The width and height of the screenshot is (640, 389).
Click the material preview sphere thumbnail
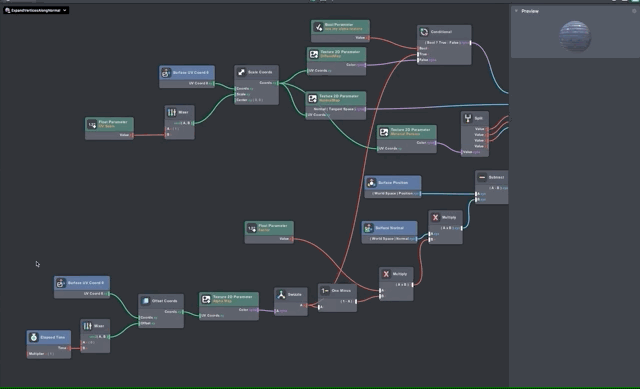[x=575, y=36]
